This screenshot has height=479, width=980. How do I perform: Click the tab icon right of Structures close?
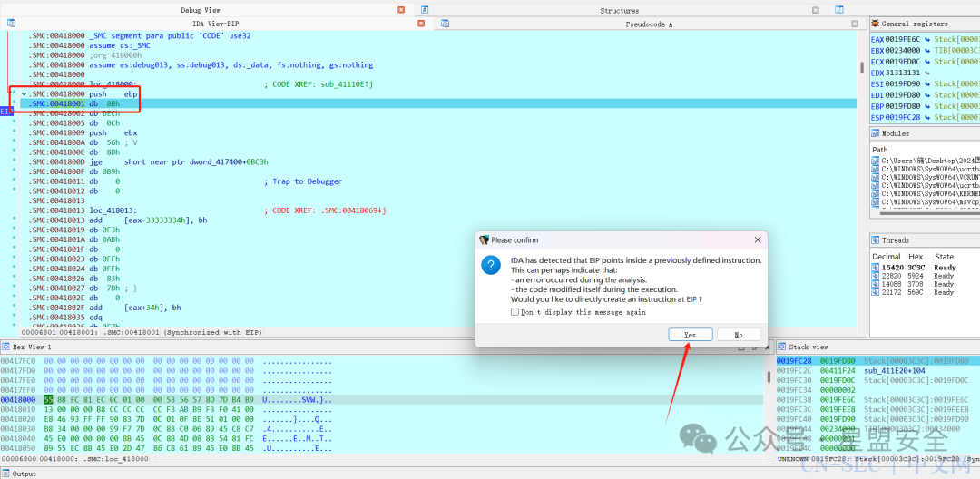839,9
